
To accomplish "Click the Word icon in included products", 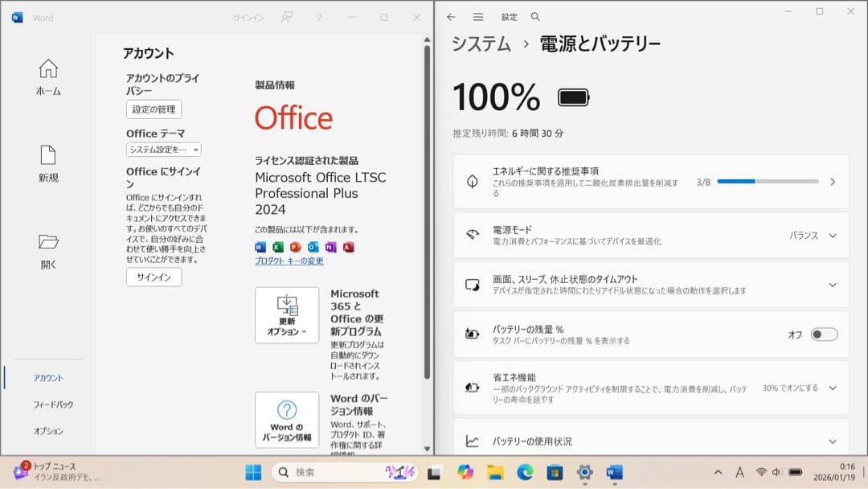I will click(x=260, y=247).
